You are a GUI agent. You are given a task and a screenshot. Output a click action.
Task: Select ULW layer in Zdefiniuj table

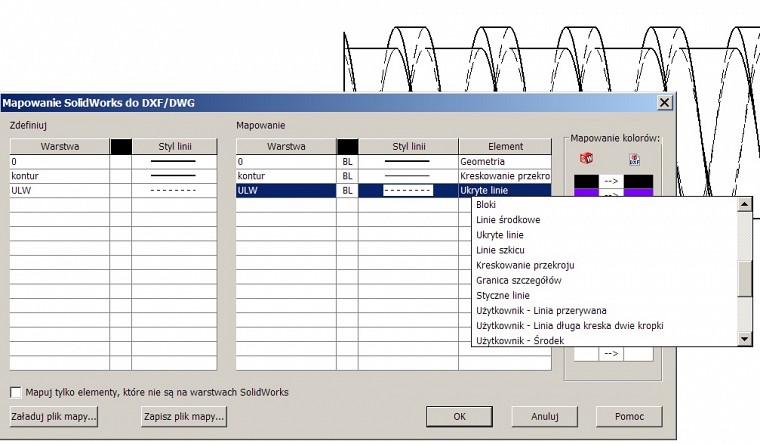pos(60,190)
